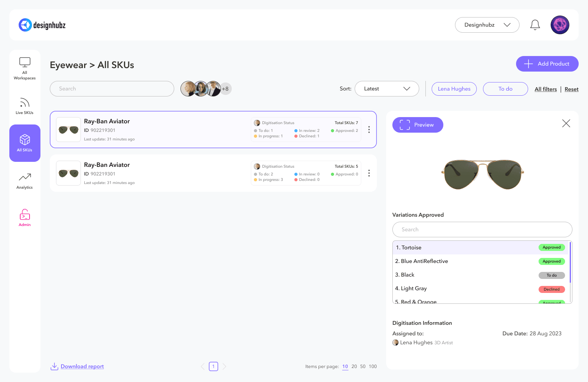Select All SKUs in sidebar
The width and height of the screenshot is (588, 382).
(x=25, y=143)
